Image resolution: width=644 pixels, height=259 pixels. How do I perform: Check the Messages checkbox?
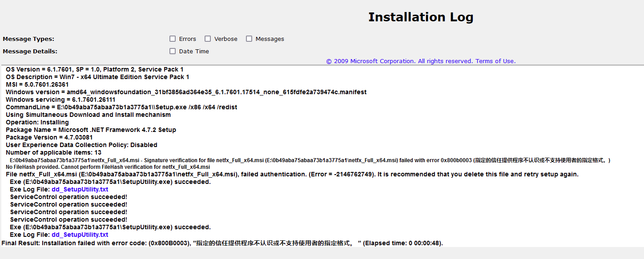point(249,39)
